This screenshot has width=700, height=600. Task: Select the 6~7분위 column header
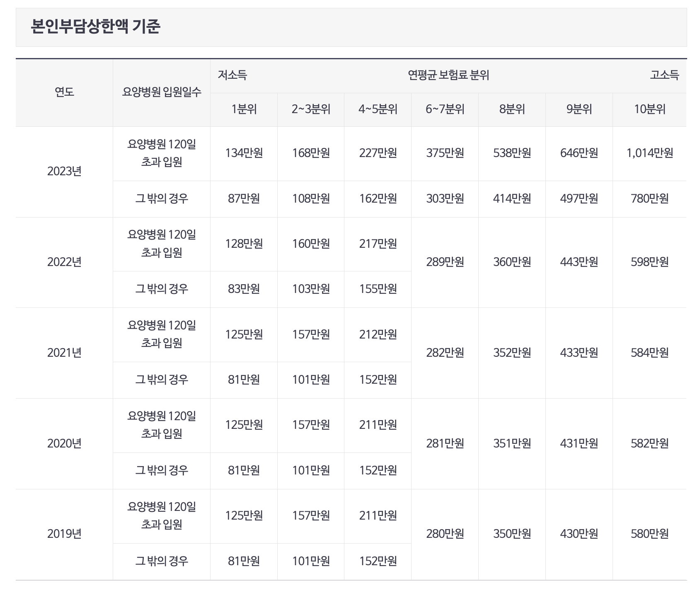point(445,109)
